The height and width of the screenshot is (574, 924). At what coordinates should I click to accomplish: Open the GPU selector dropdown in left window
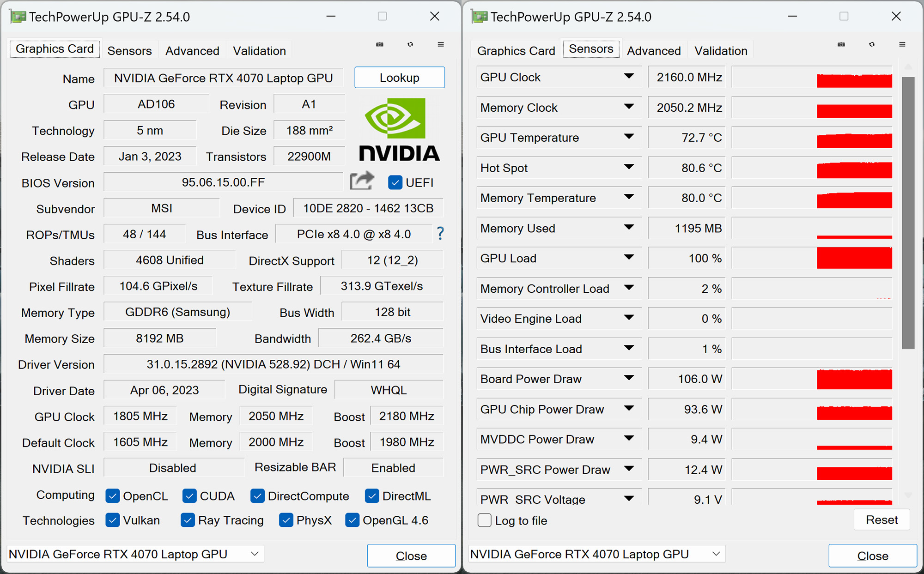pos(135,554)
